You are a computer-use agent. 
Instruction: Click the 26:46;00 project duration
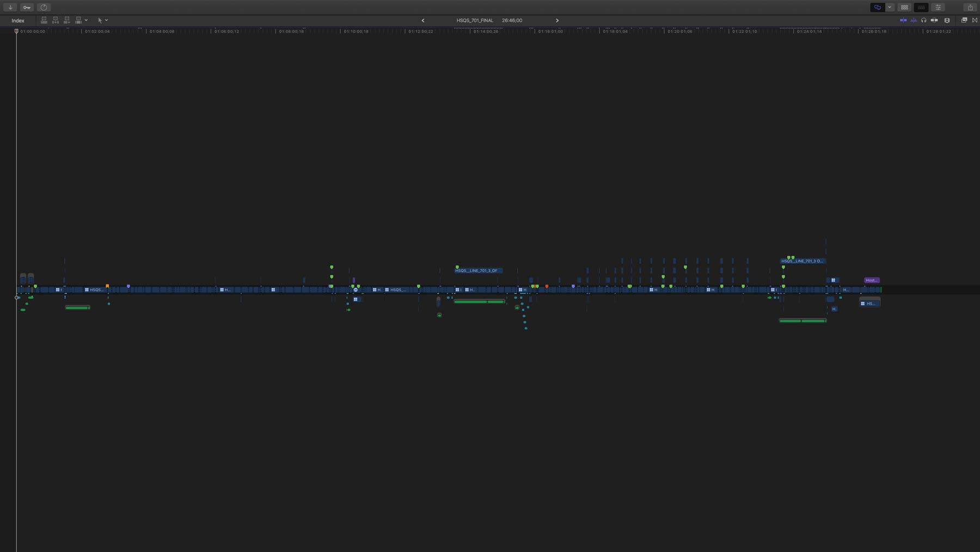click(512, 20)
